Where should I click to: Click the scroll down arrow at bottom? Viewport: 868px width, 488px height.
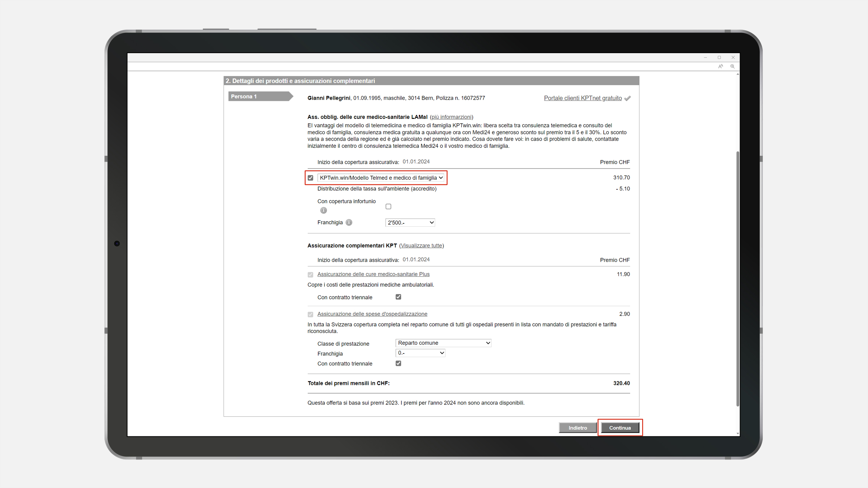point(737,433)
